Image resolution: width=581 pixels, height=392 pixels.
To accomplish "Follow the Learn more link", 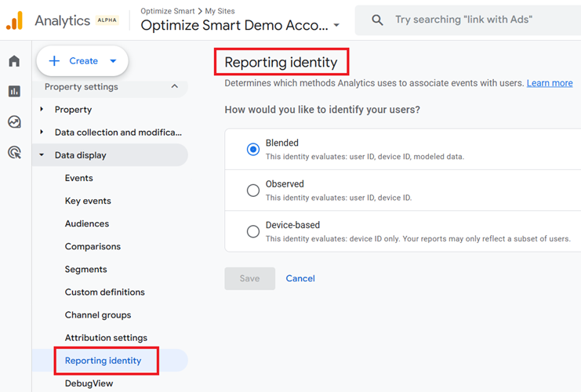I will (550, 83).
